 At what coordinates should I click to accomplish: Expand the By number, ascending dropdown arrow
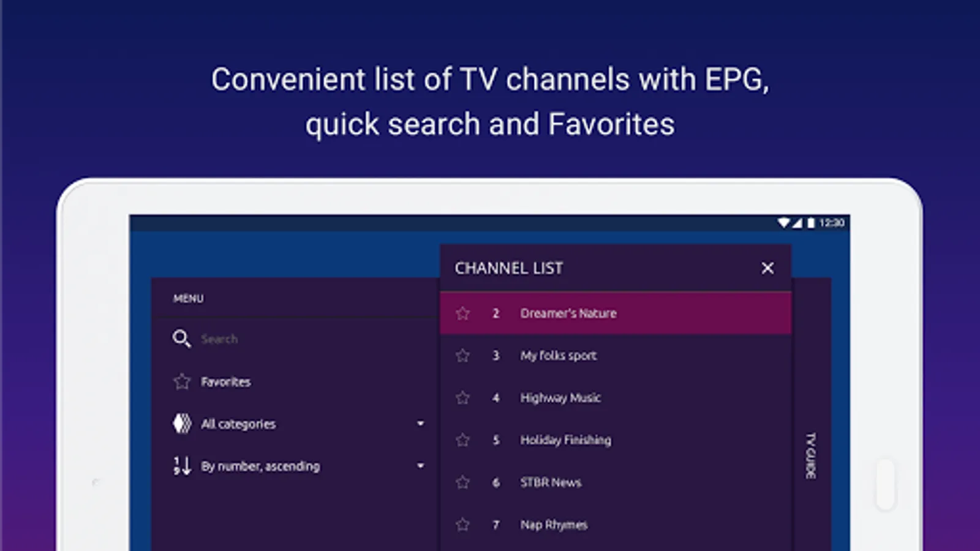tap(420, 465)
